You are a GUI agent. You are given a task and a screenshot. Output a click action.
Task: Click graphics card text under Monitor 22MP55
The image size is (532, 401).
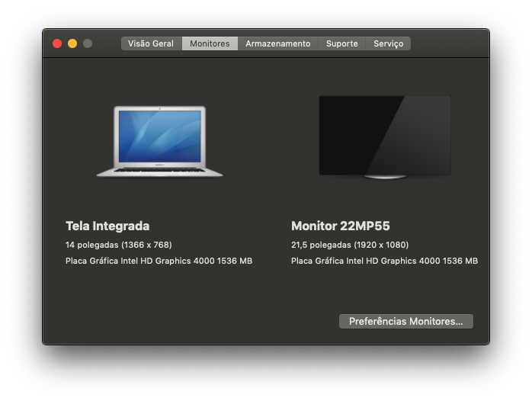tap(384, 261)
